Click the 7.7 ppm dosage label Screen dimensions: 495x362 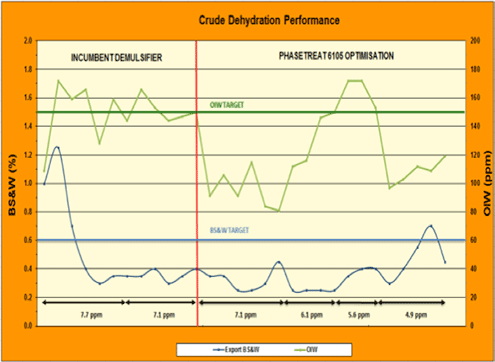click(91, 315)
